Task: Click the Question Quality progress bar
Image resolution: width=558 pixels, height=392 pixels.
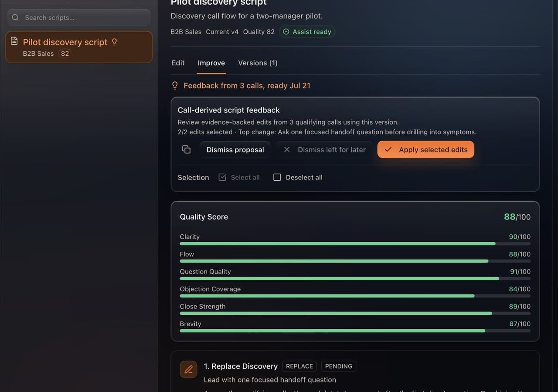Action: [355, 278]
